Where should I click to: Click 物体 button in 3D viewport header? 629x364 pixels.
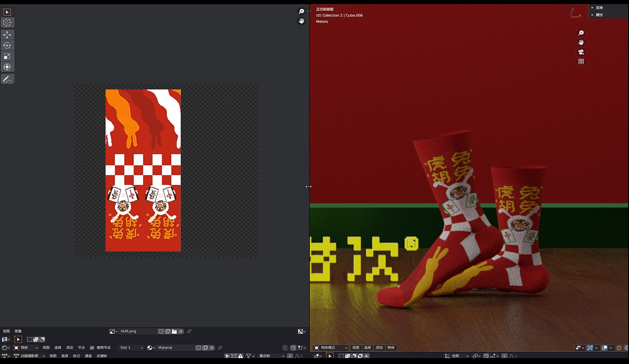click(x=391, y=348)
